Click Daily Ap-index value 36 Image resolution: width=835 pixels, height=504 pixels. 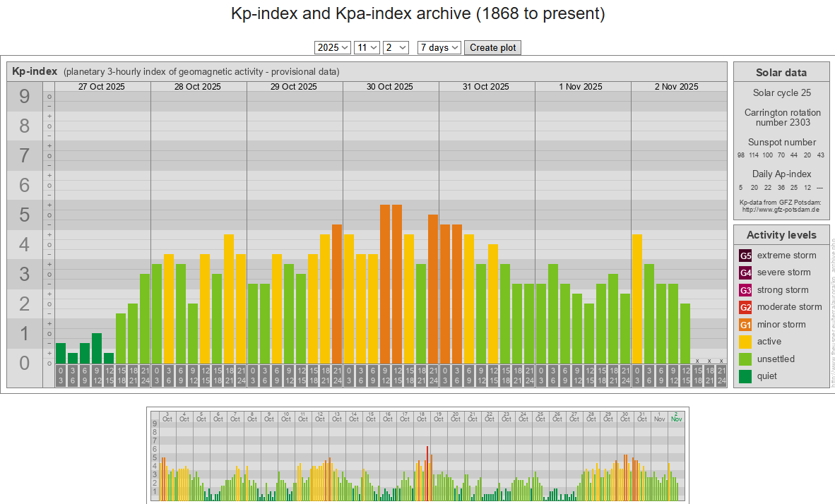(781, 188)
